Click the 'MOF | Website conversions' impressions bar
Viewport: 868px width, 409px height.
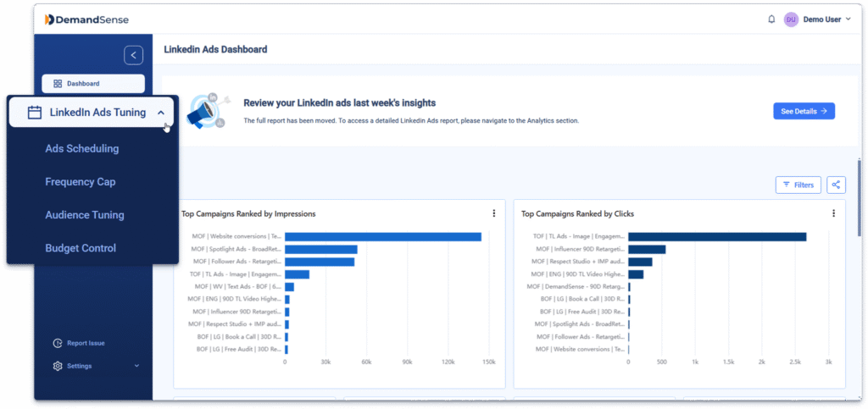(x=383, y=236)
